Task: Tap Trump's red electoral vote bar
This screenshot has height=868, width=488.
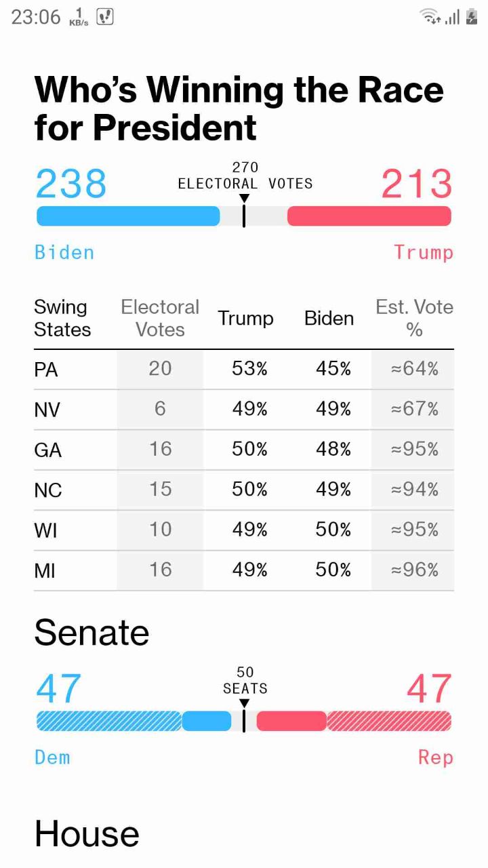Action: pyautogui.click(x=369, y=216)
